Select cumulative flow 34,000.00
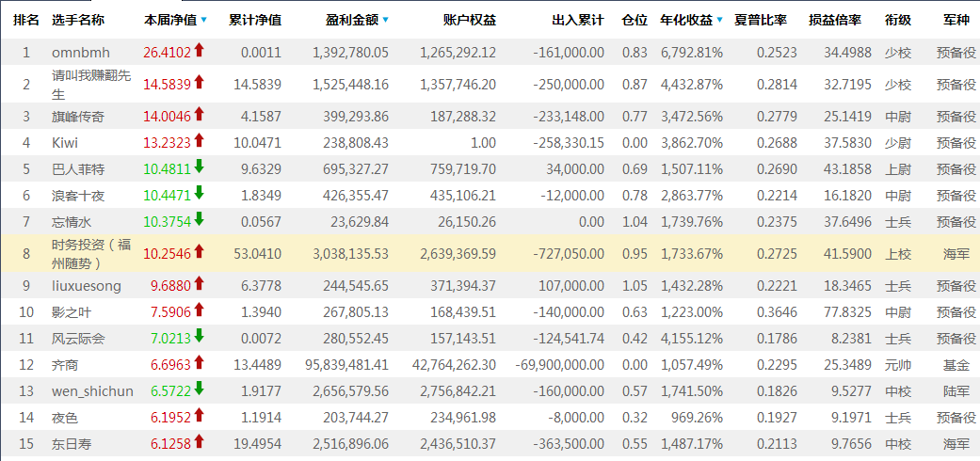This screenshot has height=461, width=980. point(574,169)
